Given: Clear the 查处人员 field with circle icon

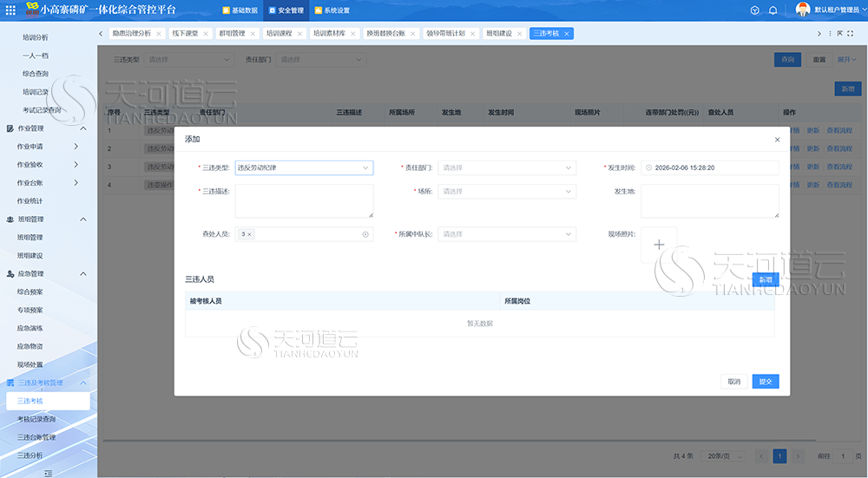Looking at the screenshot, I should tap(365, 234).
